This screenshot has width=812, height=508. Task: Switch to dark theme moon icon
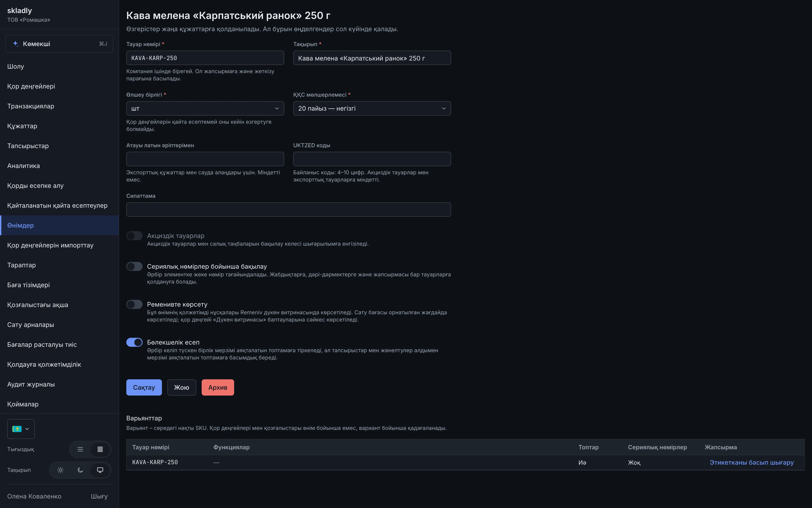[80, 470]
